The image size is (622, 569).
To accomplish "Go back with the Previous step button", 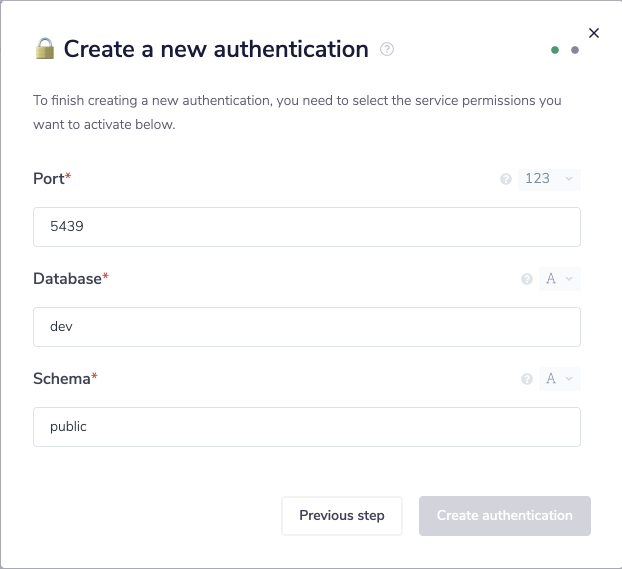I will tap(341, 516).
